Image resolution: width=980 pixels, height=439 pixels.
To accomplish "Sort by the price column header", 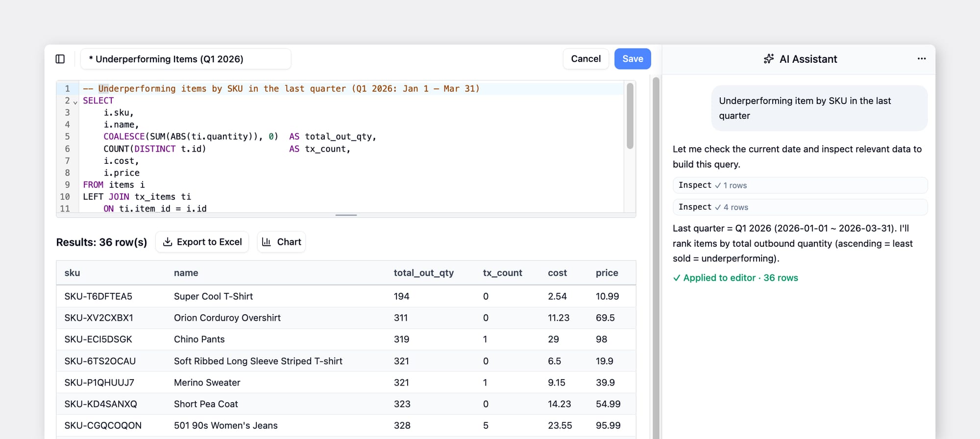I will [607, 273].
